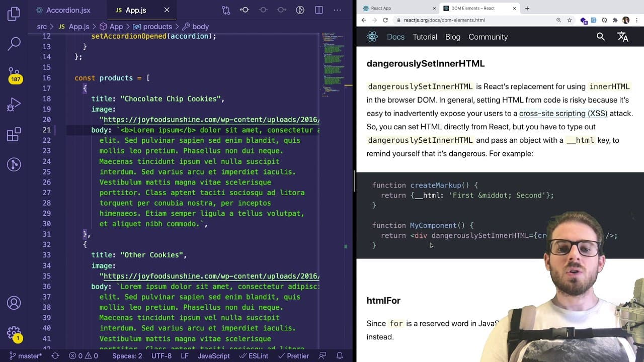Open the Extensions panel icon
The height and width of the screenshot is (362, 644).
14,134
